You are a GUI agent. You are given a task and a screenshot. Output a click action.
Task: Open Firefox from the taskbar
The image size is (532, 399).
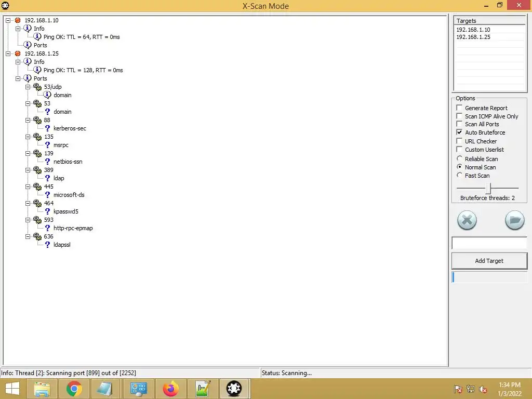[170, 389]
